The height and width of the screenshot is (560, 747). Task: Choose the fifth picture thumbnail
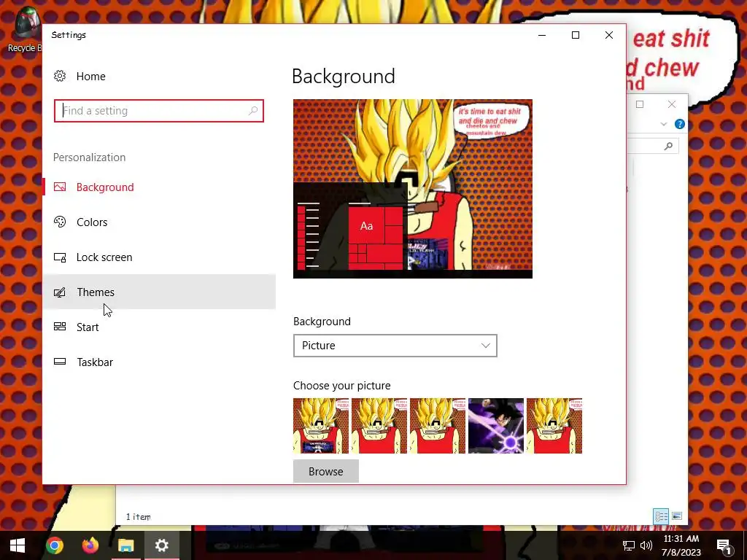click(554, 426)
